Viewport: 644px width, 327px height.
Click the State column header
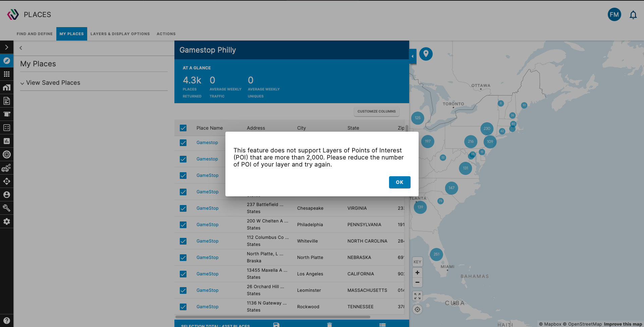[x=353, y=128]
